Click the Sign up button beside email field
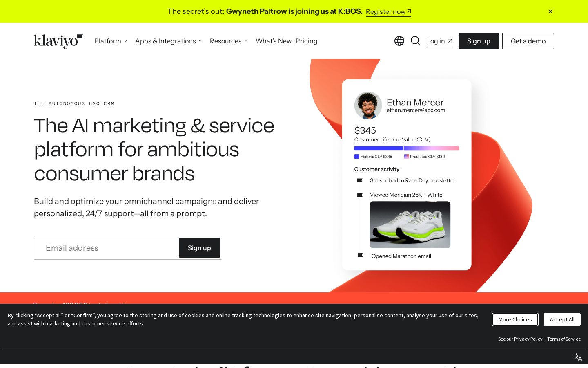Image resolution: width=588 pixels, height=368 pixels. pyautogui.click(x=199, y=248)
